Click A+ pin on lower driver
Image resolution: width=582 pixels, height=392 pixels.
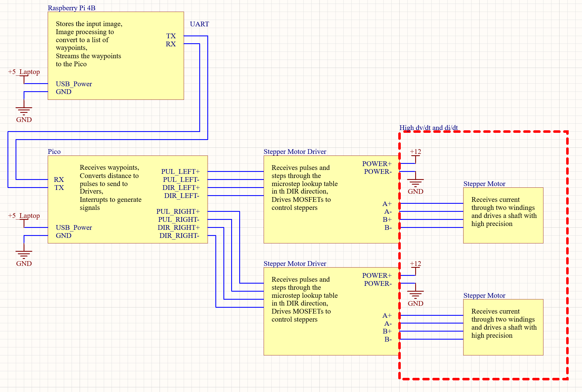pos(387,315)
